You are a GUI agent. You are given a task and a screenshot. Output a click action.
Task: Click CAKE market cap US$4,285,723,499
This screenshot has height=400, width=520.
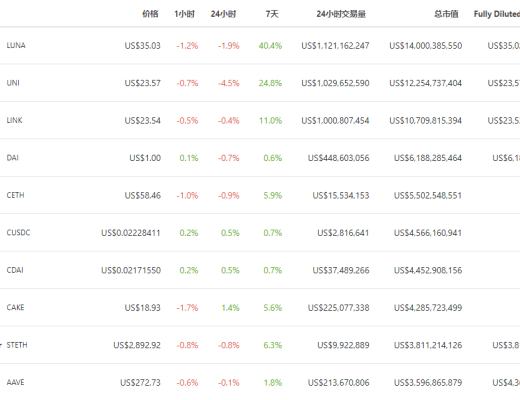(428, 308)
